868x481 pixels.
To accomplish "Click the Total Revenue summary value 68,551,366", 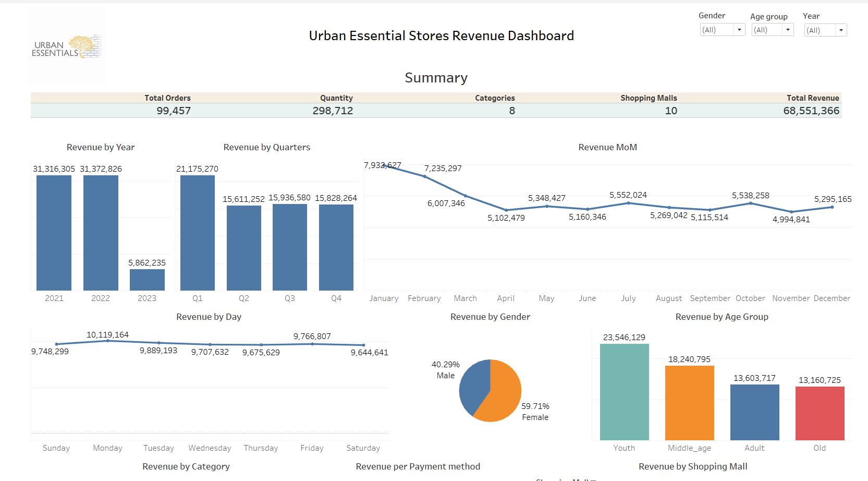I will [811, 111].
